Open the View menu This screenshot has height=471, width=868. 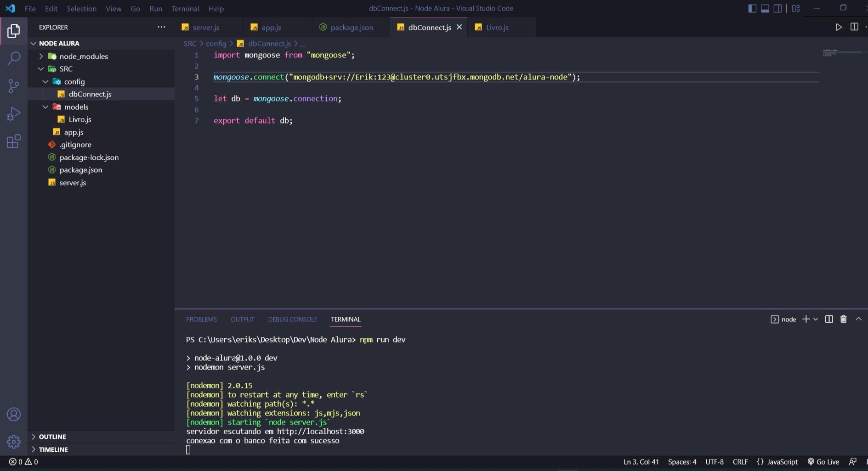pyautogui.click(x=113, y=8)
